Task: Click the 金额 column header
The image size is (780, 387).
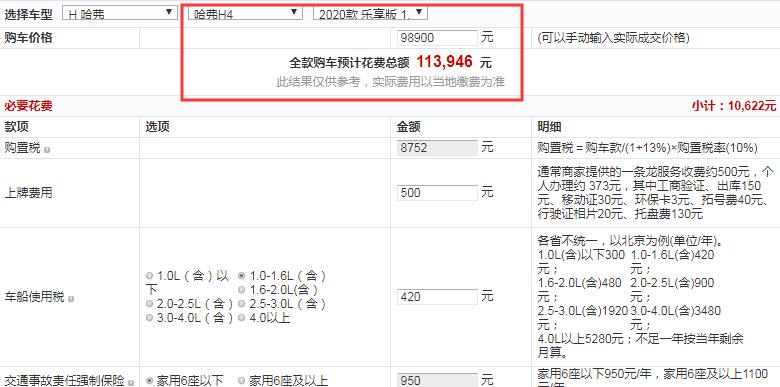Action: click(x=409, y=126)
